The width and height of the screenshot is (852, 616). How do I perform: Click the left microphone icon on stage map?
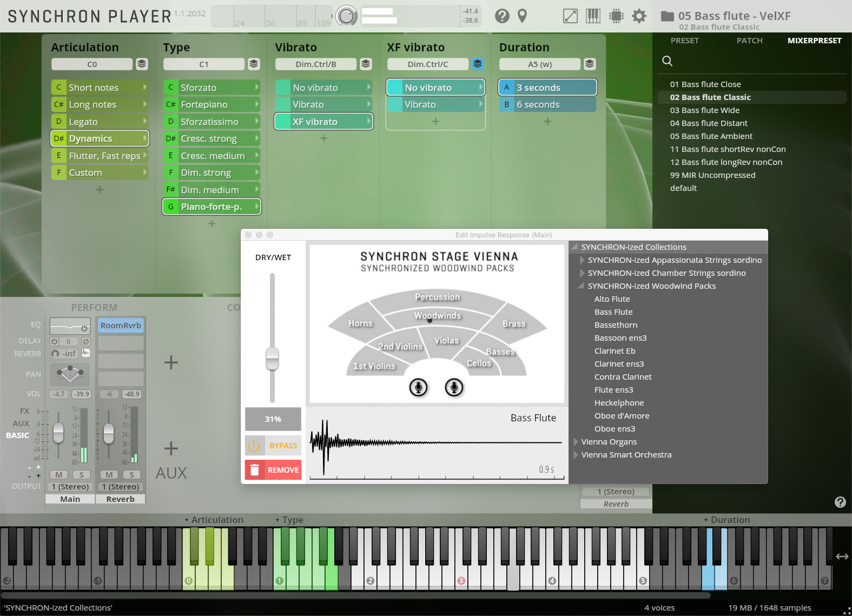[418, 387]
